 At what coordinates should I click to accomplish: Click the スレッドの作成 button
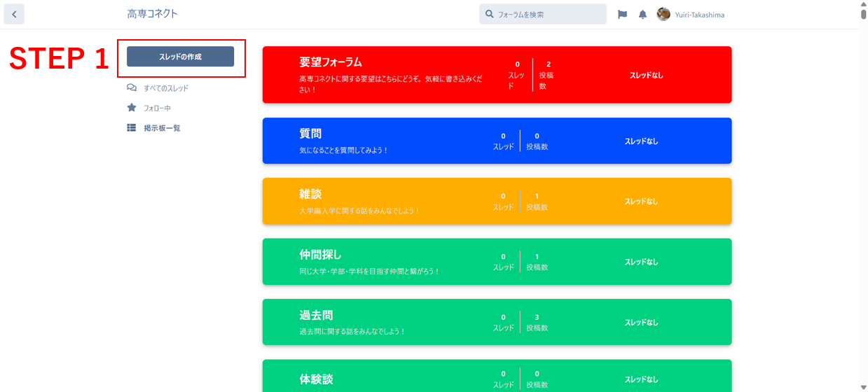point(180,57)
